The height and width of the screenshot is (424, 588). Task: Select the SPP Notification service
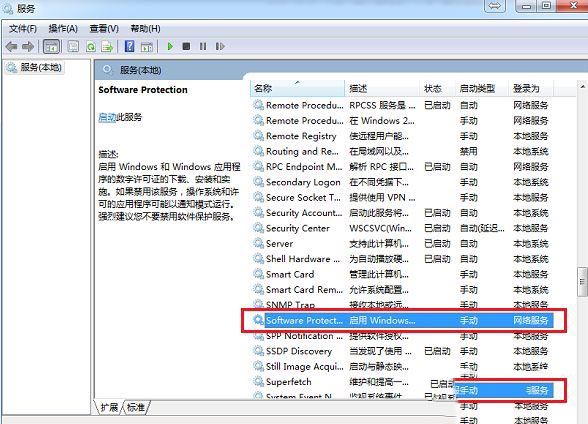pos(304,336)
